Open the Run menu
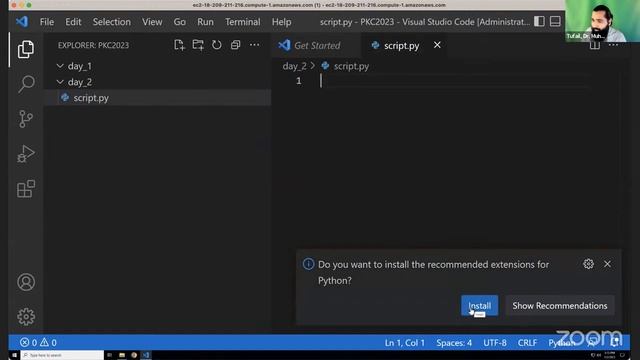640x360 pixels. (205, 22)
